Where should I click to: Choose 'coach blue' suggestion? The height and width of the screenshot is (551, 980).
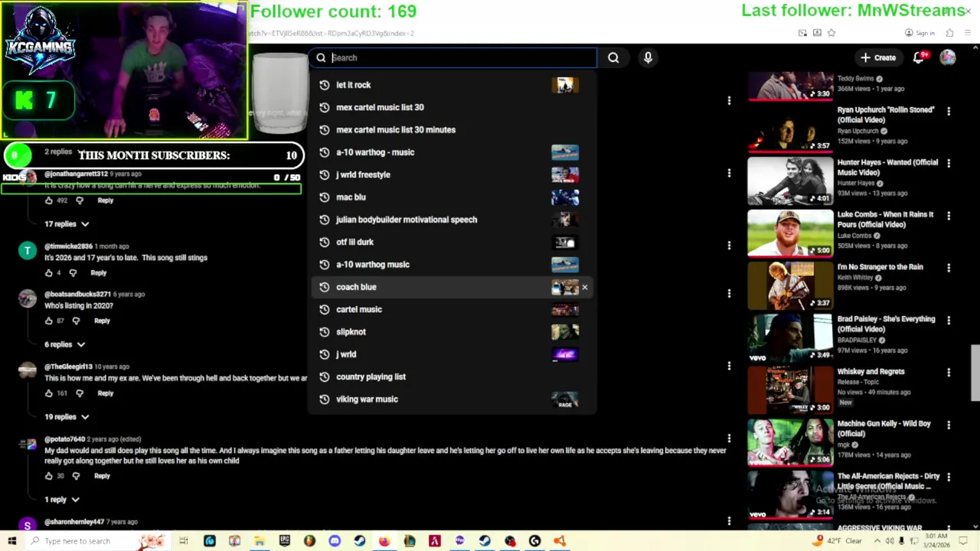point(452,287)
